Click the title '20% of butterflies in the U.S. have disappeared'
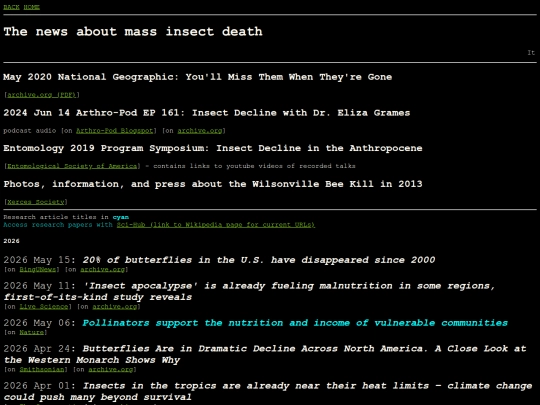Image resolution: width=540 pixels, height=405 pixels. (259, 260)
